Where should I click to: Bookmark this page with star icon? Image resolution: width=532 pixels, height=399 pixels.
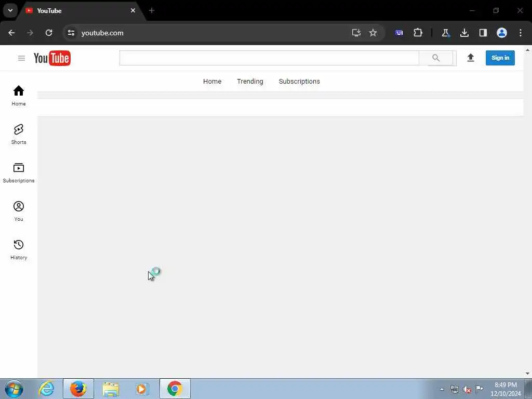[373, 33]
